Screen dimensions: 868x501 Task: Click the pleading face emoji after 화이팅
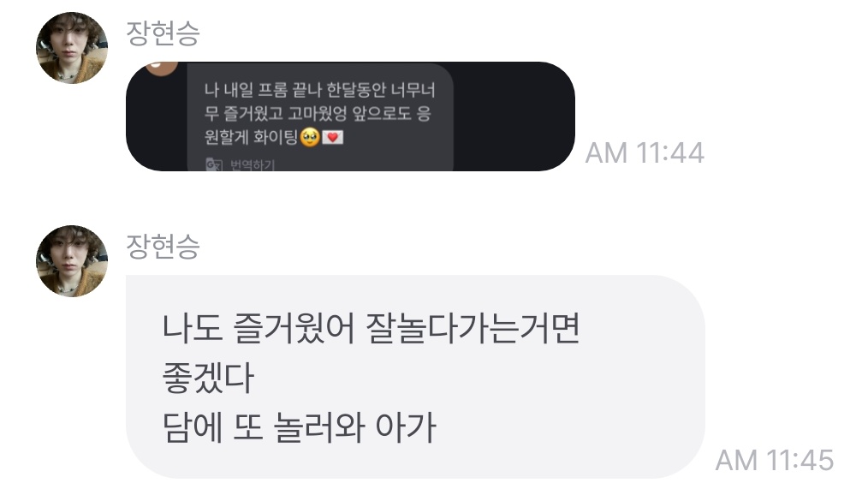coord(310,137)
